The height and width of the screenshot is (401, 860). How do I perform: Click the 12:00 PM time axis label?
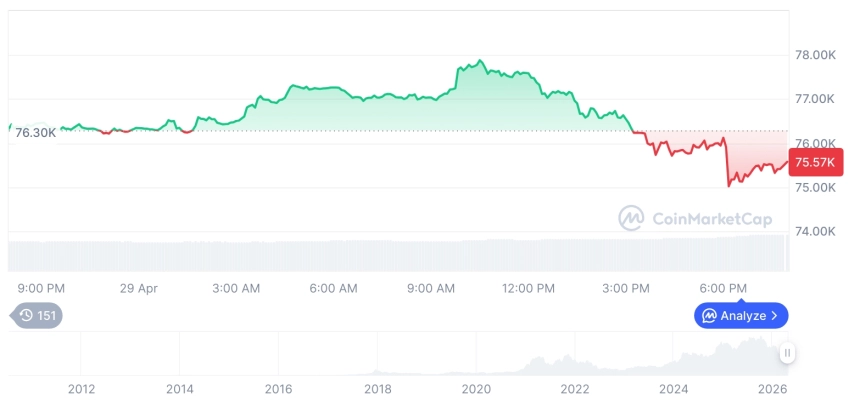528,288
